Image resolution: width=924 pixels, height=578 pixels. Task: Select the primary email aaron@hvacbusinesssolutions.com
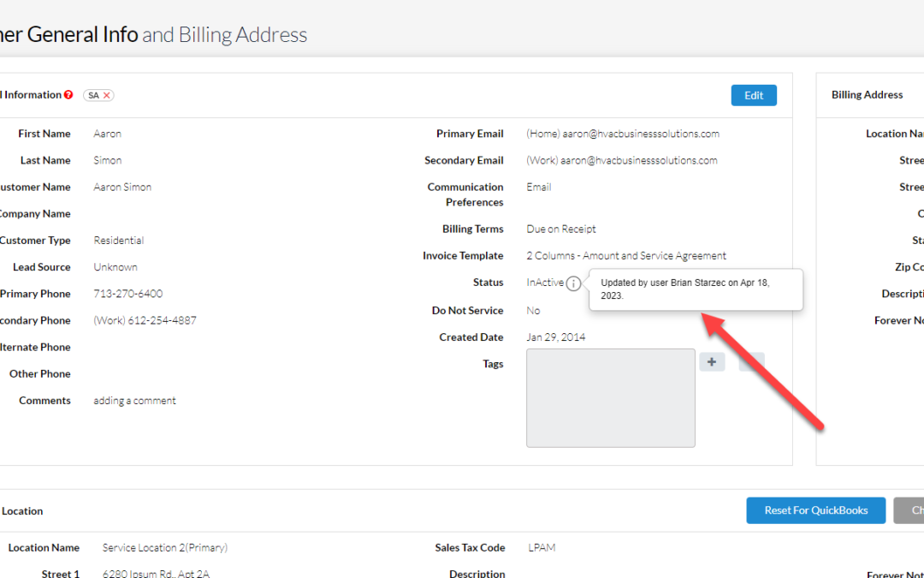click(x=623, y=134)
